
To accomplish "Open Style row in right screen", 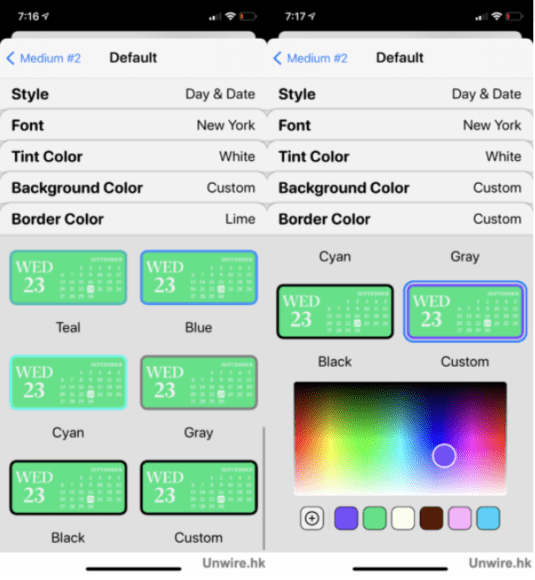I will click(x=400, y=94).
